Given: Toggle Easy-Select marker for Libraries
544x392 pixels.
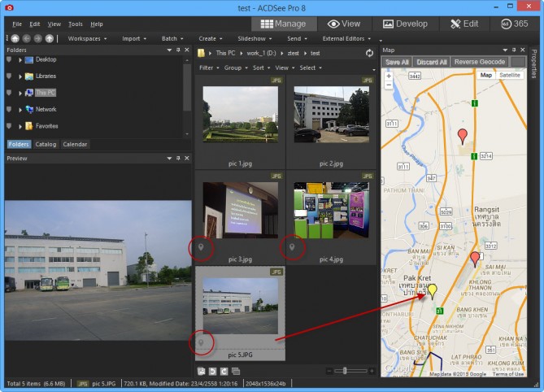Looking at the screenshot, I should point(9,76).
